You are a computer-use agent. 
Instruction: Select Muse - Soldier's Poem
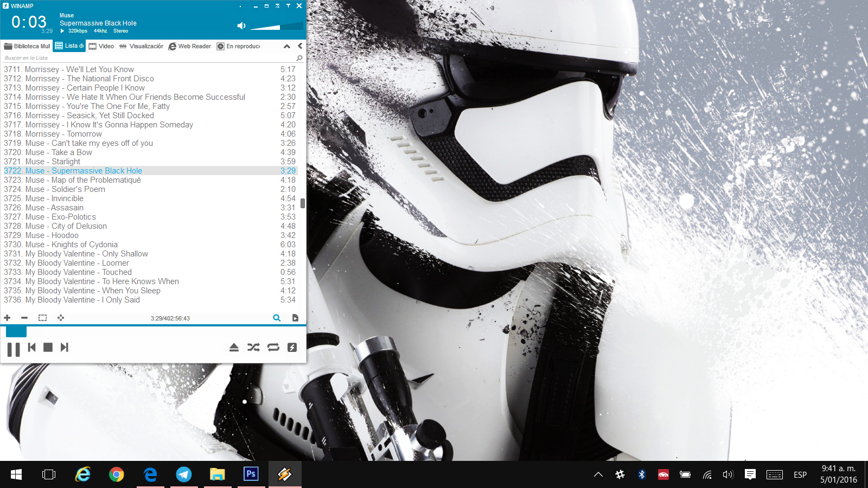coord(150,189)
